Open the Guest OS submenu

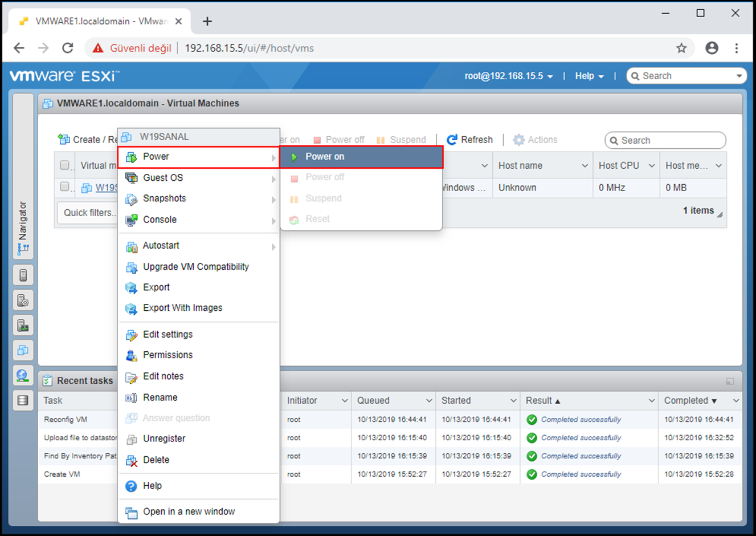[x=198, y=178]
